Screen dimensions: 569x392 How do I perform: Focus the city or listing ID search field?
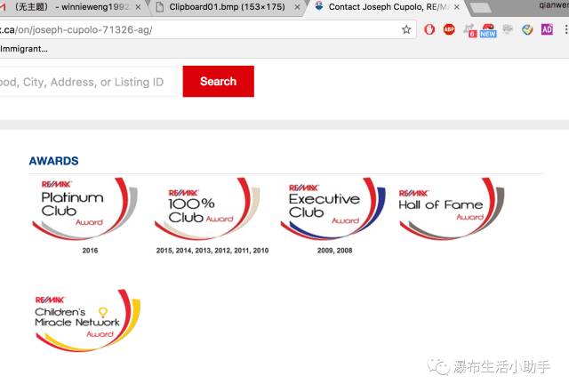(x=88, y=82)
